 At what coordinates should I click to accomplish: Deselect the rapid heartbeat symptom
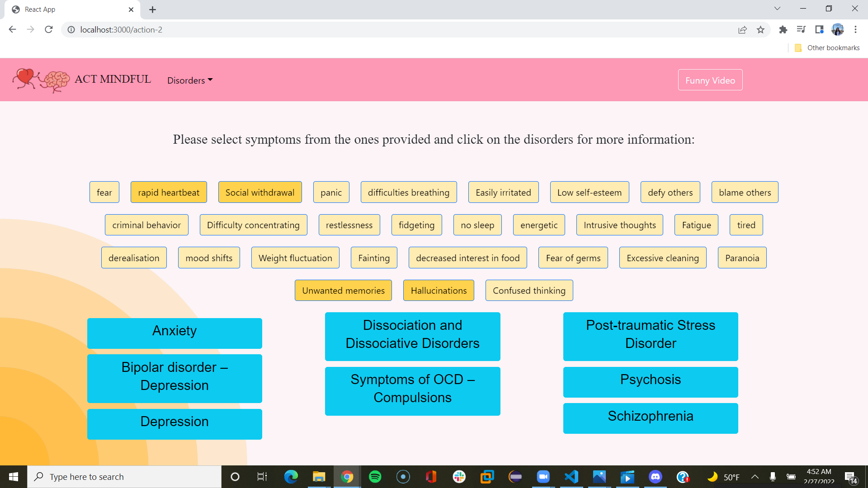tap(169, 192)
